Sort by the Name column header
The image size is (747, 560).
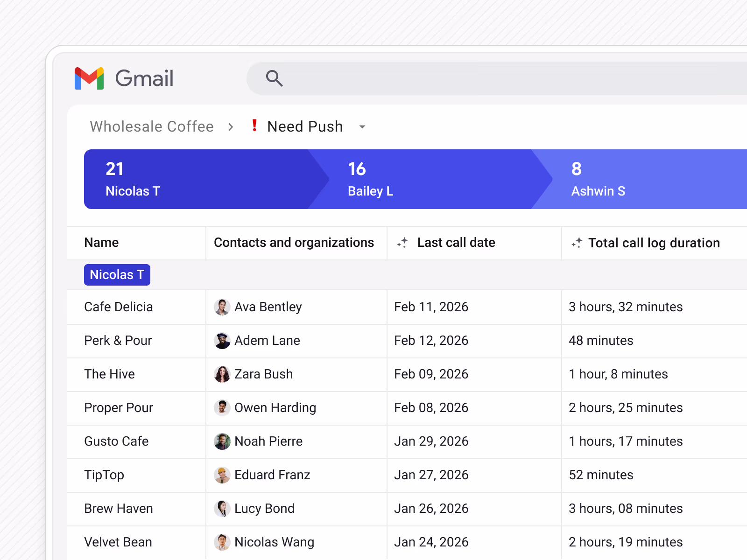point(101,243)
